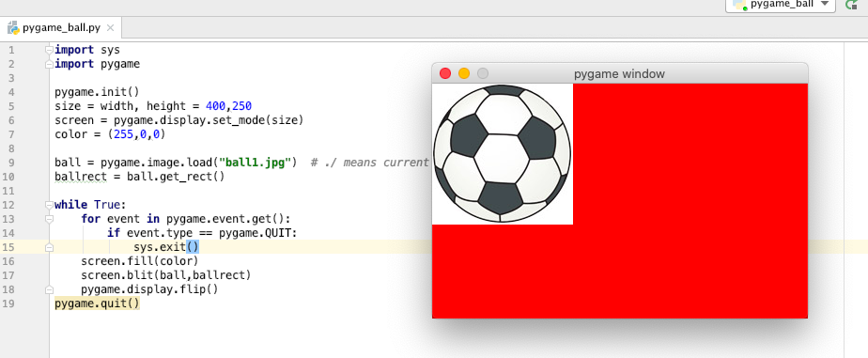This screenshot has height=358, width=868.
Task: Click fold end marker at line 15
Action: point(49,247)
